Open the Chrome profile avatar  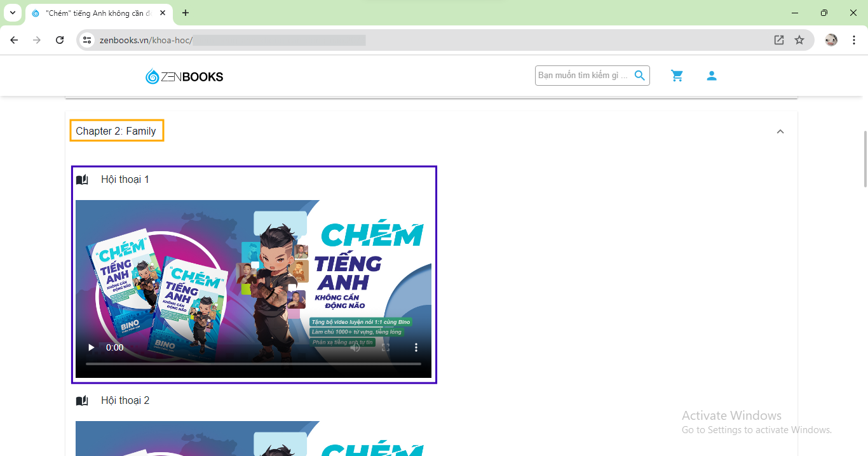[831, 40]
